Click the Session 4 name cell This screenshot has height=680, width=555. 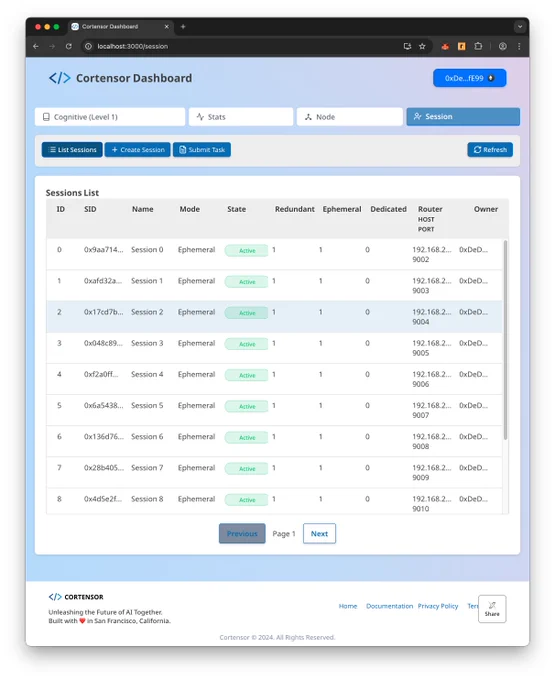coord(147,375)
